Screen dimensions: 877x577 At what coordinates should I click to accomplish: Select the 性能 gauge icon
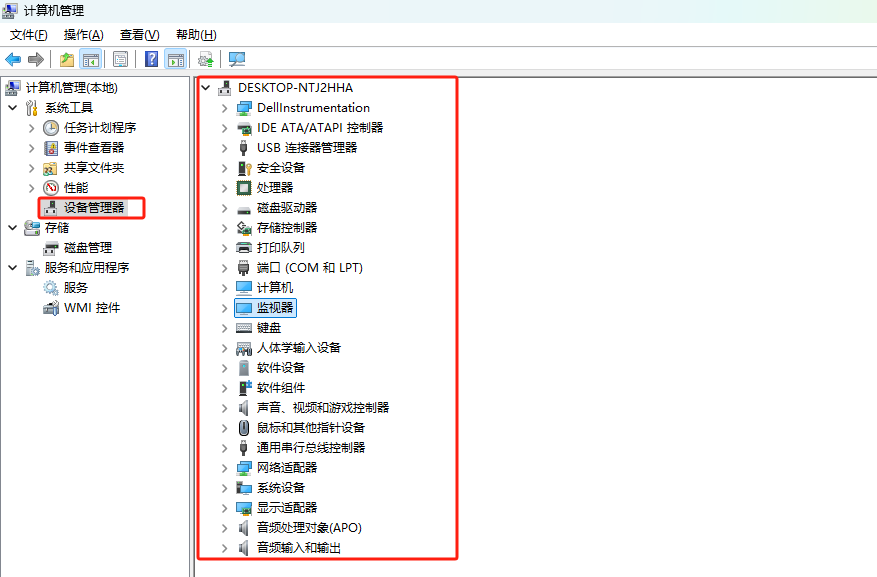coord(51,188)
